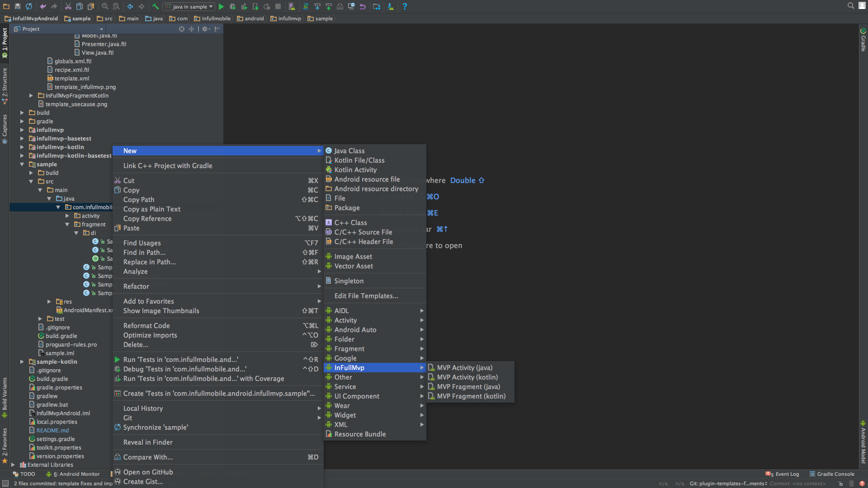Click the VCS Commit up-arrow icon
This screenshot has height=488, width=868.
click(329, 6)
